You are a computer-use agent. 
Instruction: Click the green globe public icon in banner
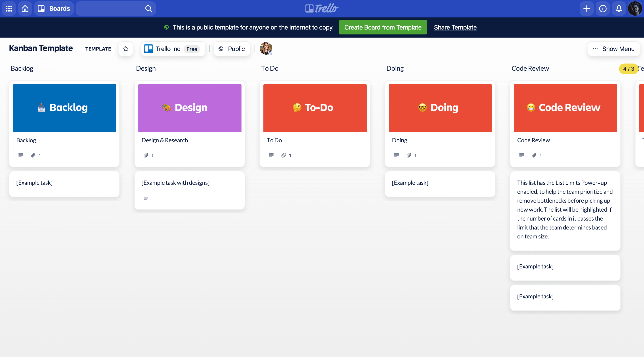(166, 27)
